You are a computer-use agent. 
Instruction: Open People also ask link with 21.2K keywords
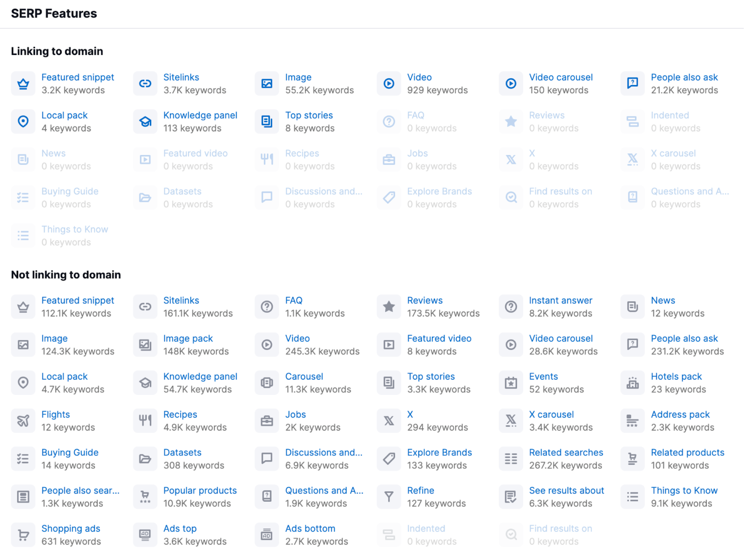pos(684,77)
